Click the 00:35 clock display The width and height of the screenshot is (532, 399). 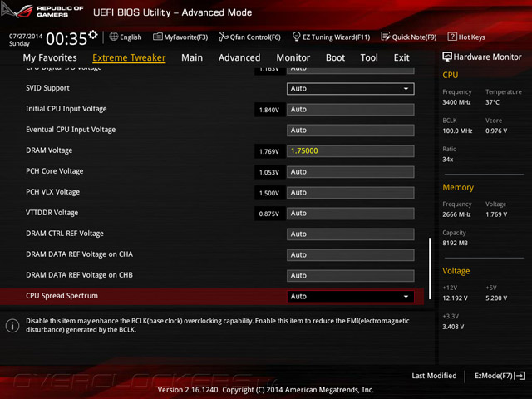click(x=66, y=39)
